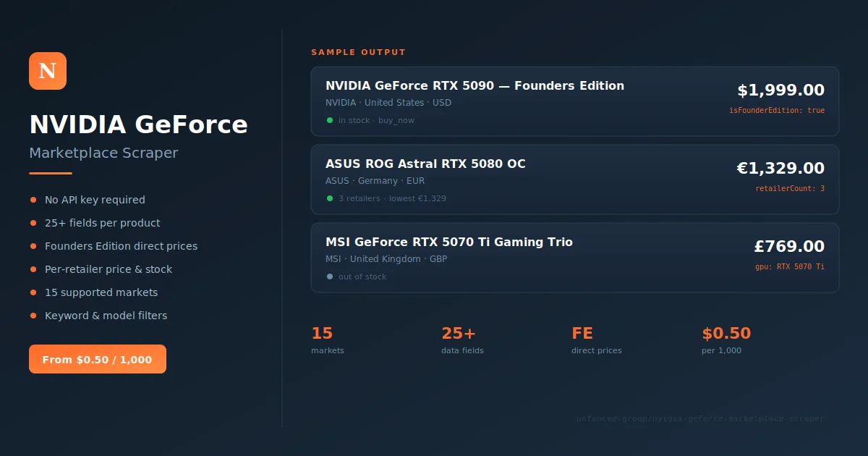This screenshot has width=868, height=456.
Task: Click the SAMPLE OUTPUT heading
Action: 359,52
